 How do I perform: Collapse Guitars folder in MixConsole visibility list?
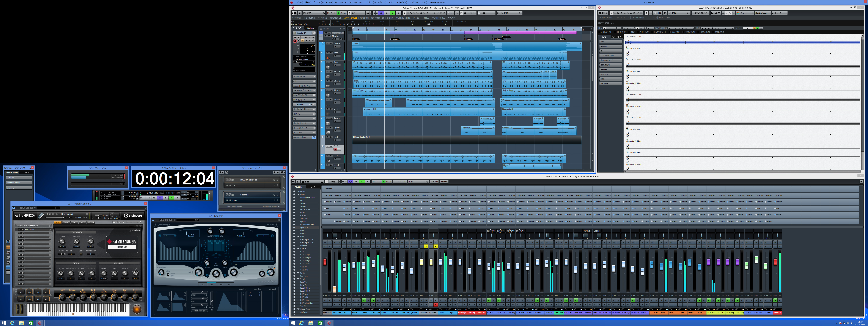click(x=298, y=249)
